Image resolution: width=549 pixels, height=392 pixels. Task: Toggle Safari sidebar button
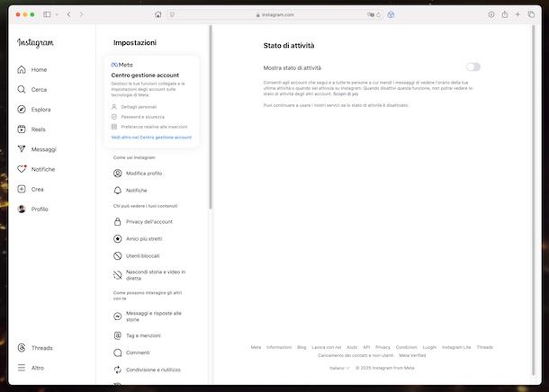pyautogui.click(x=47, y=14)
